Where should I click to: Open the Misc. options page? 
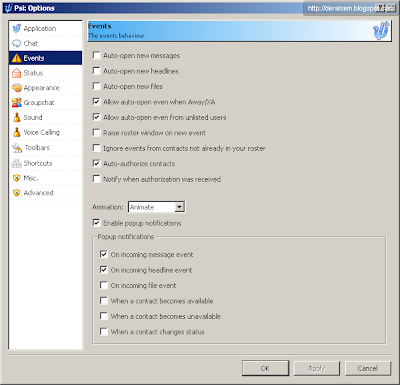coord(45,178)
